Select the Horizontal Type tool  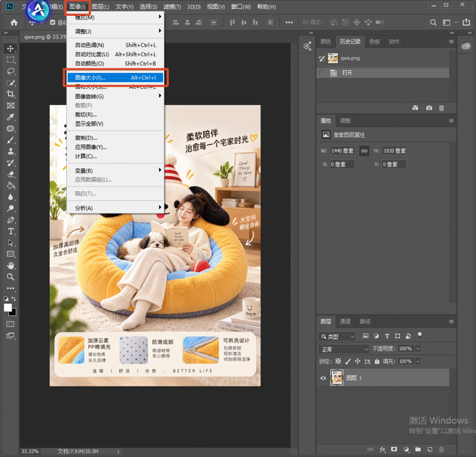(11, 232)
